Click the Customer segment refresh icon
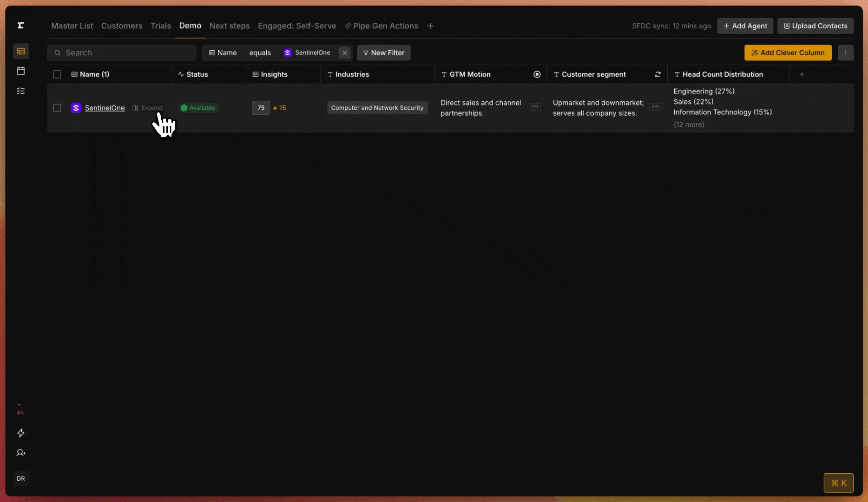Screen dimensions: 868x502 coord(658,74)
